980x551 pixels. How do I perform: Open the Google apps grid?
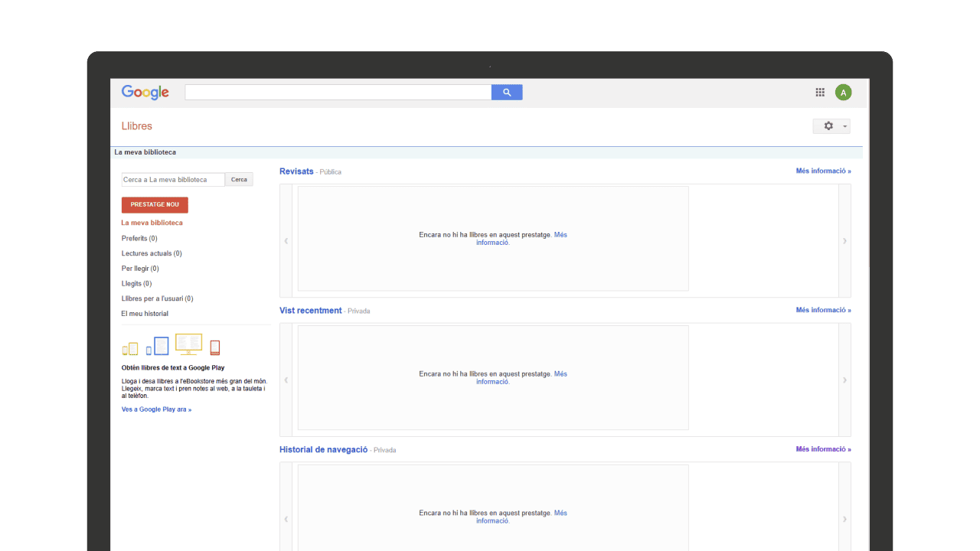click(x=820, y=93)
